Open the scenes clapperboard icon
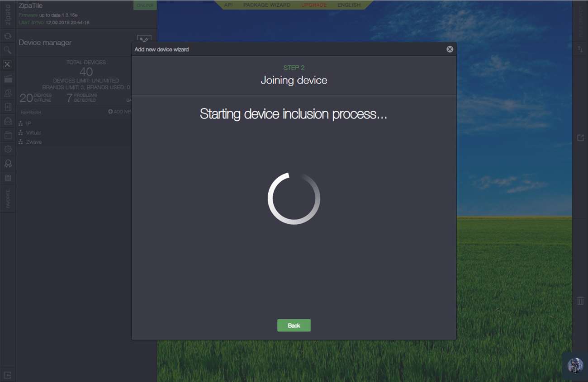The height and width of the screenshot is (382, 588). (8, 79)
